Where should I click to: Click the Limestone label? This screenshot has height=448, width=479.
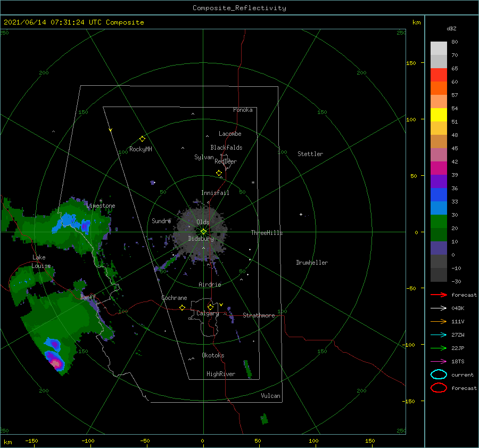pos(101,206)
